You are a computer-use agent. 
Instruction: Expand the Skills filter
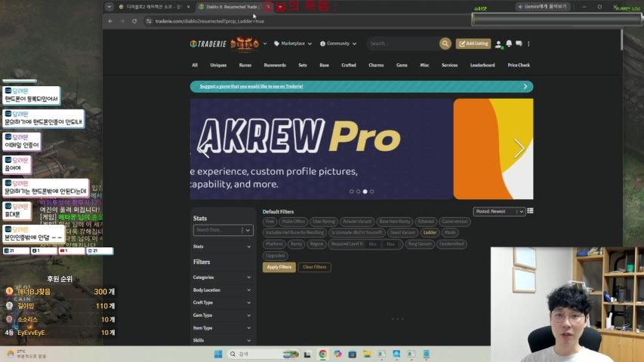click(222, 340)
